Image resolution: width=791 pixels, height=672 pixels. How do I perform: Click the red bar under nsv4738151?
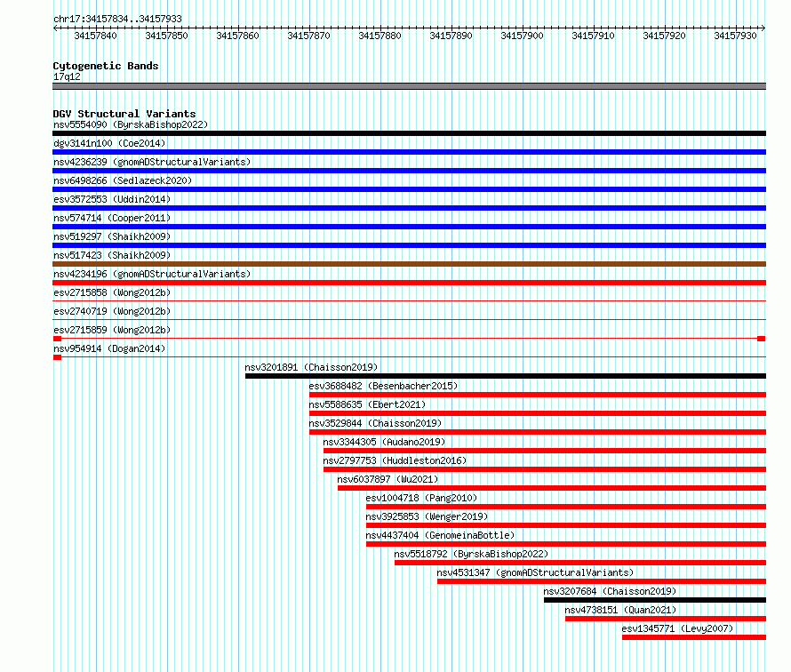(x=666, y=619)
